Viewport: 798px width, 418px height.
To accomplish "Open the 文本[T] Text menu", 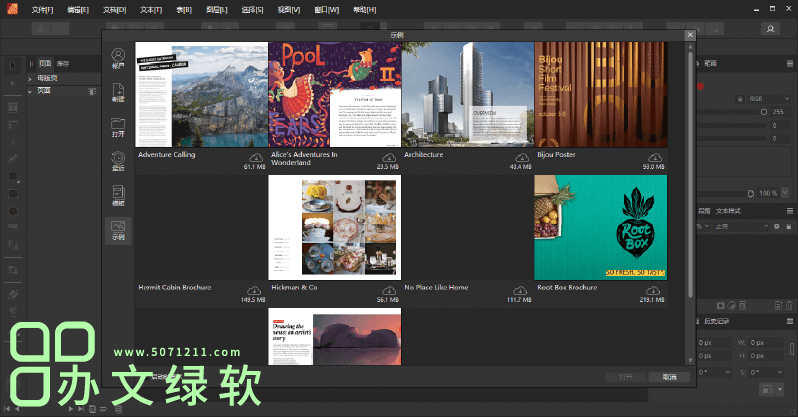I will (151, 10).
